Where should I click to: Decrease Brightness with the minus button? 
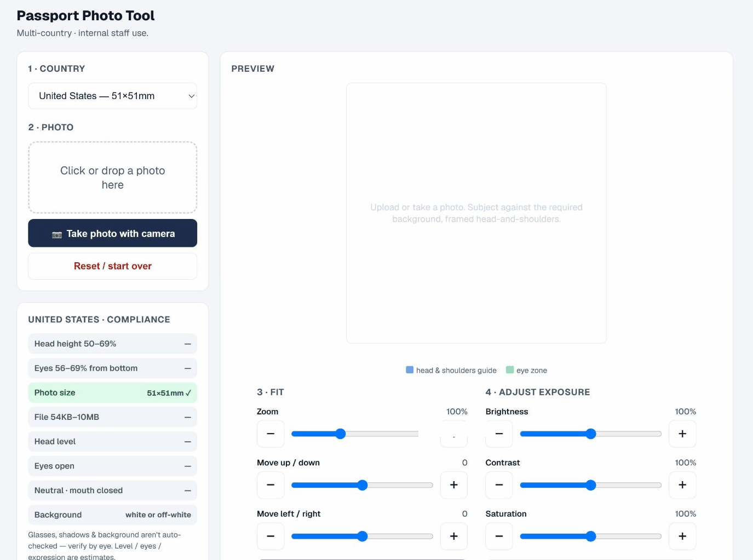click(499, 434)
